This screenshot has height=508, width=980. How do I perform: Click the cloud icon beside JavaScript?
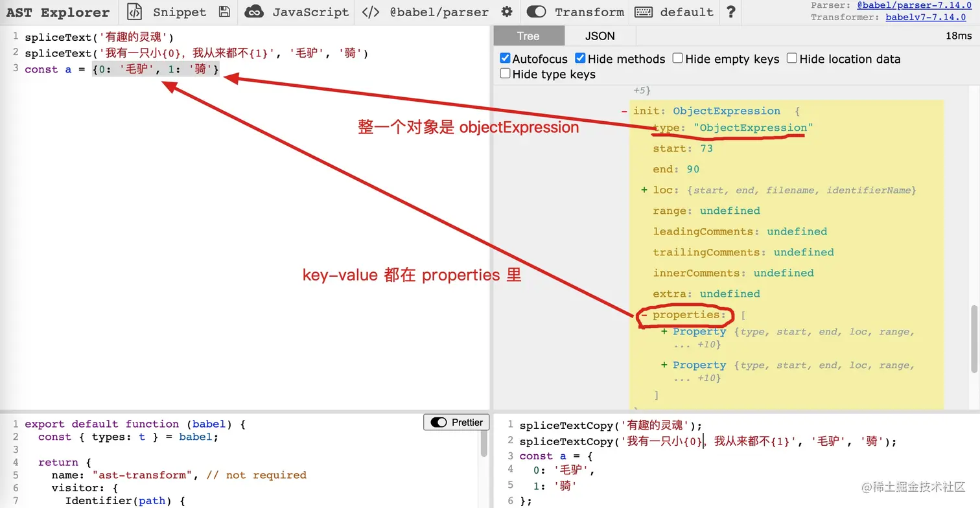(x=254, y=12)
